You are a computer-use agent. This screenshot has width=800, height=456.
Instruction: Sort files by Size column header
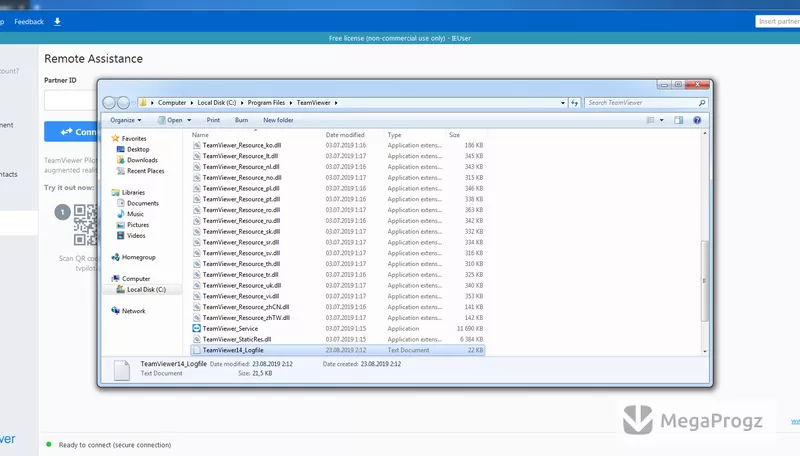click(466, 135)
